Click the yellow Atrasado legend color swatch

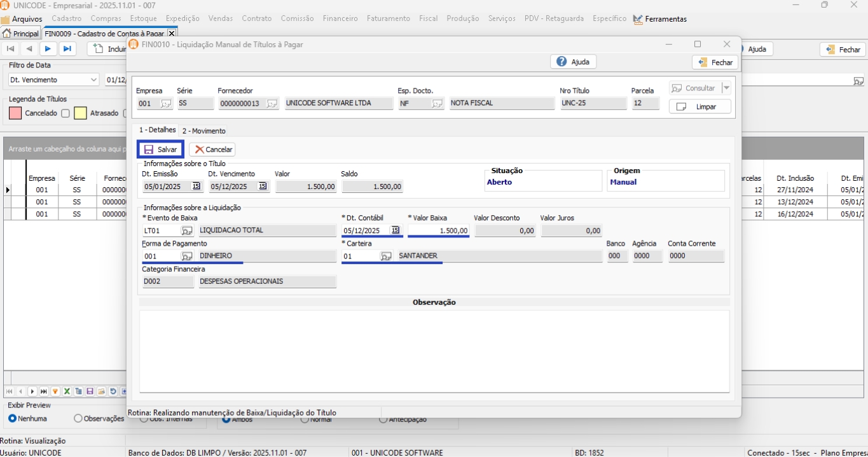[80, 113]
